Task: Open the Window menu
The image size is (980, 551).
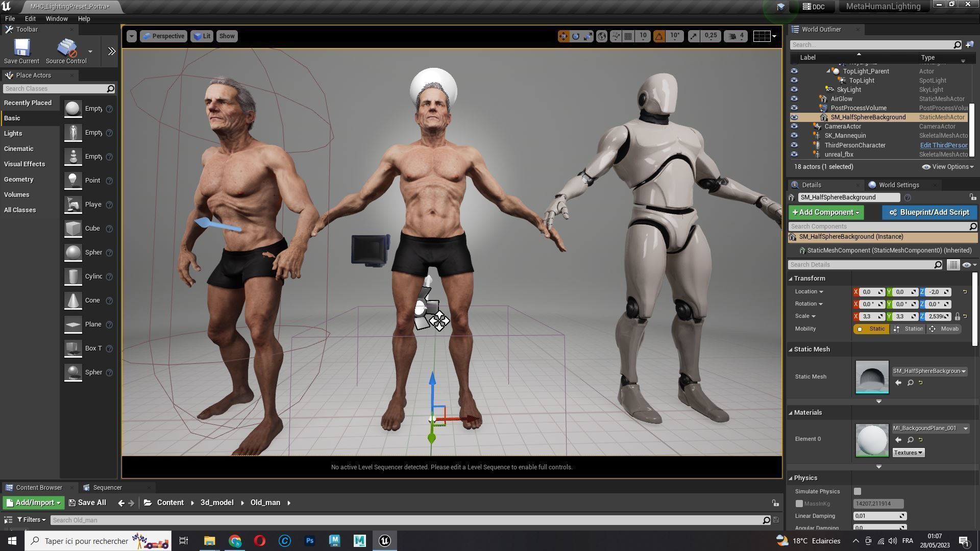Action: coord(56,18)
